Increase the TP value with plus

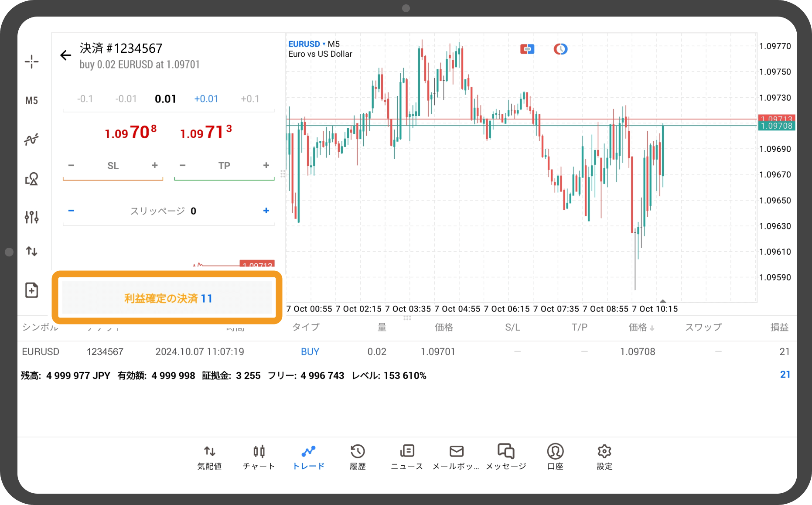coord(266,165)
